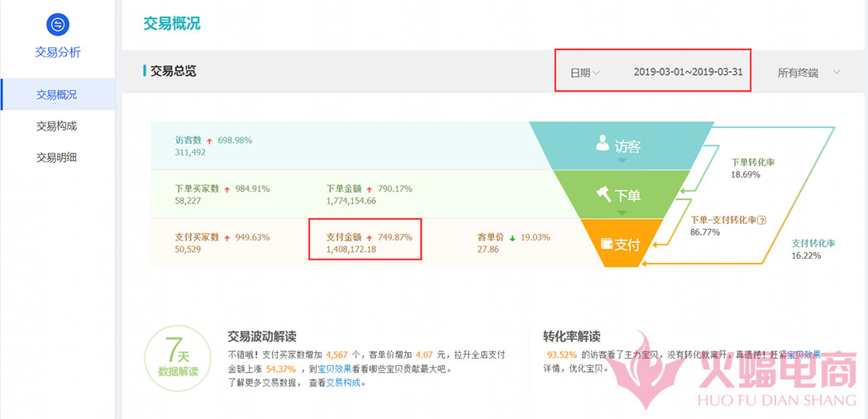This screenshot has height=419, width=868.
Task: Click the gavel icon in 下单 funnel
Action: click(x=603, y=194)
